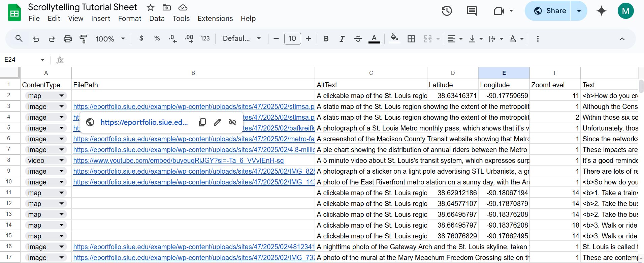Image resolution: width=644 pixels, height=263 pixels.
Task: Expand the zoom 100% dropdown
Action: click(x=110, y=39)
